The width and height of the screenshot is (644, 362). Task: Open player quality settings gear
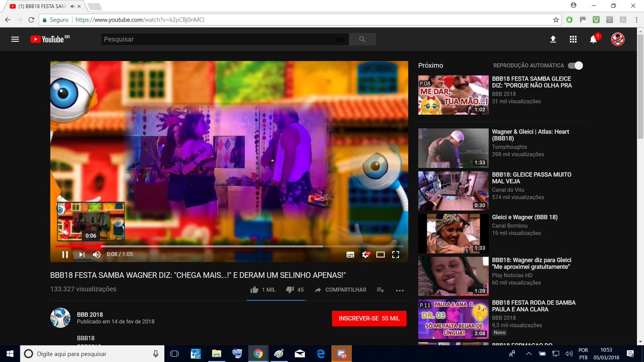click(366, 255)
